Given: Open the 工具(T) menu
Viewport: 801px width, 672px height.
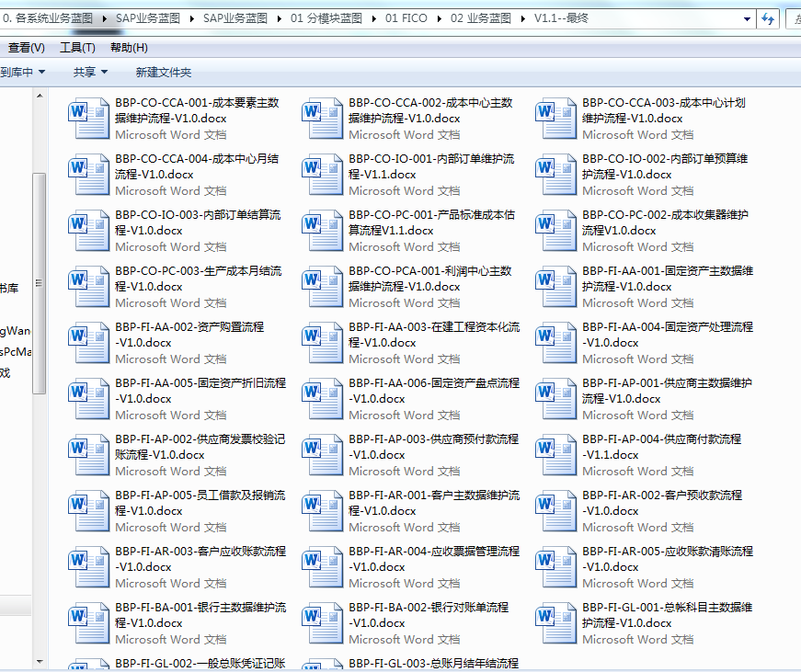Looking at the screenshot, I should [77, 48].
